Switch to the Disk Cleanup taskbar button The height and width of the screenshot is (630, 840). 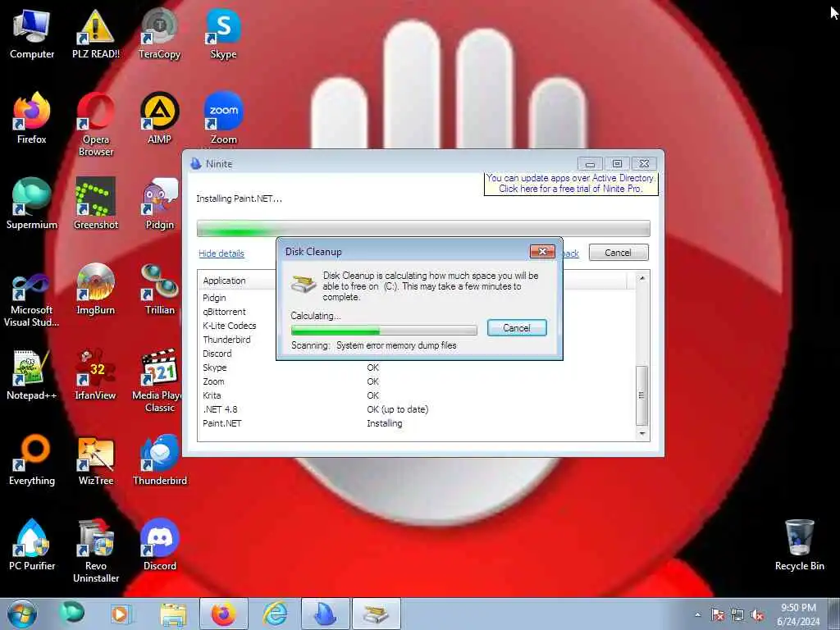point(376,614)
